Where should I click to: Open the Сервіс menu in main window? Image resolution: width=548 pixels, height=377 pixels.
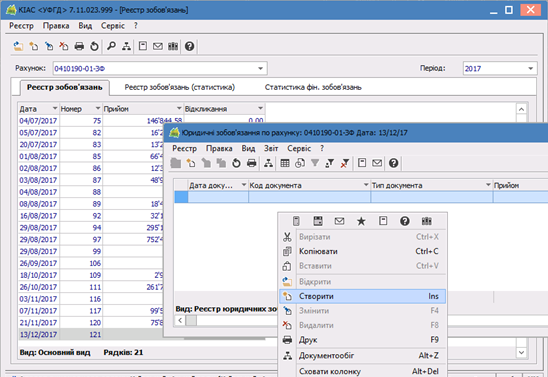113,26
